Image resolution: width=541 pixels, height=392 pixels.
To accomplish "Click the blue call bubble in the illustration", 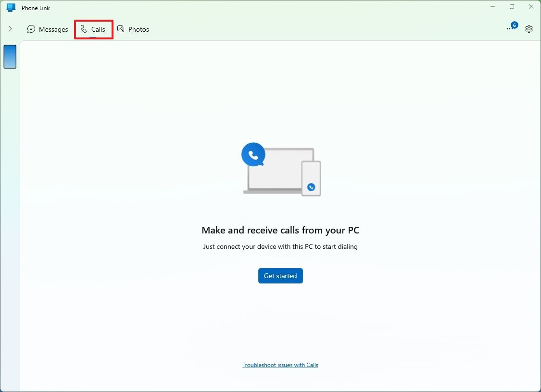I will [253, 154].
